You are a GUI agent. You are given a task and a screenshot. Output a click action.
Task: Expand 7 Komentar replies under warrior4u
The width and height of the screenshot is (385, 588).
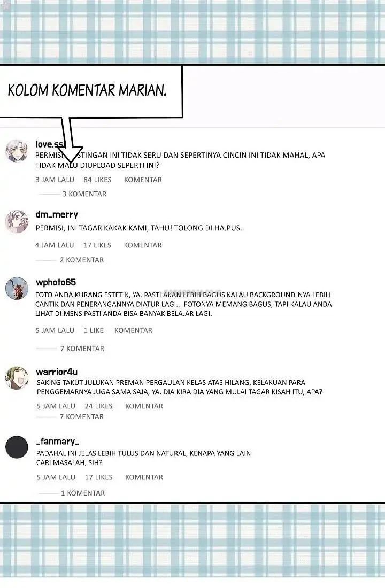click(81, 416)
